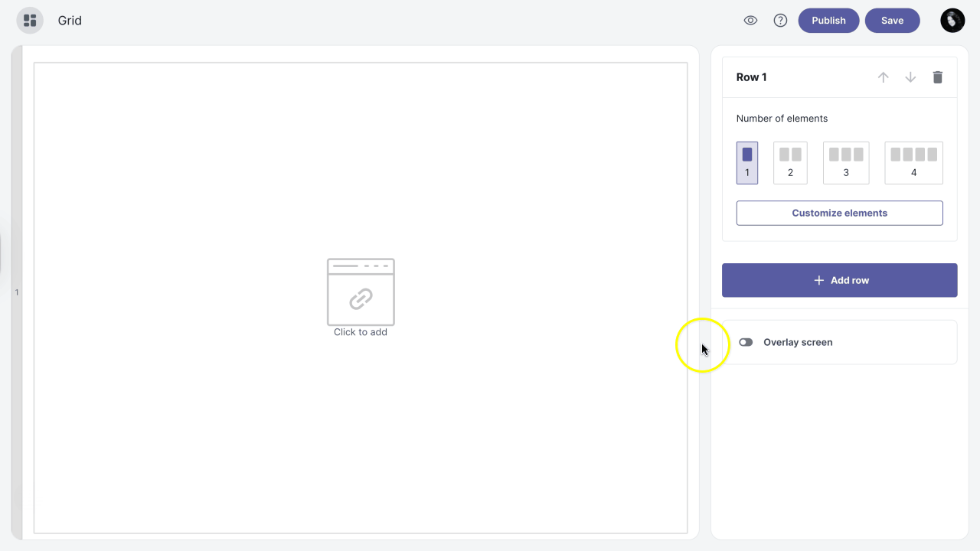The image size is (980, 551).
Task: Select the row number 1 marker strip
Action: pyautogui.click(x=17, y=292)
